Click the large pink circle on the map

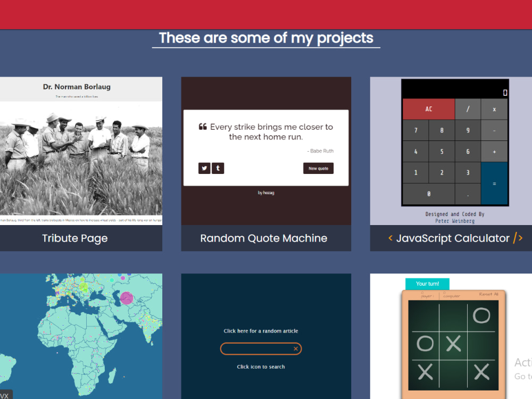127,298
